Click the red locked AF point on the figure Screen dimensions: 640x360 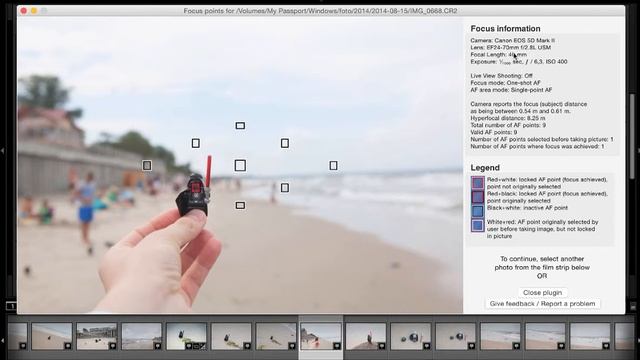(196, 187)
